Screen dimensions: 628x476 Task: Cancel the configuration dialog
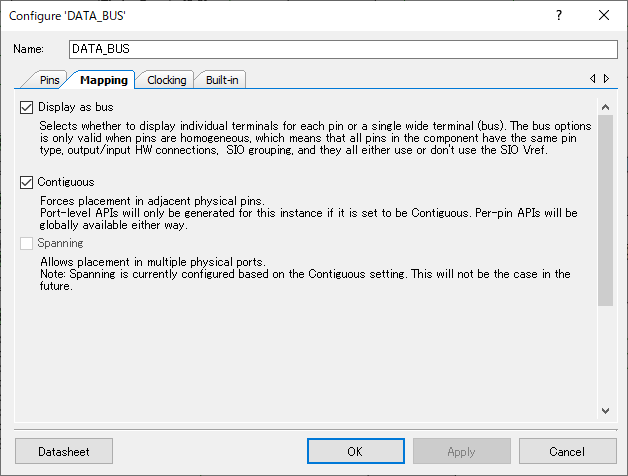tap(568, 451)
